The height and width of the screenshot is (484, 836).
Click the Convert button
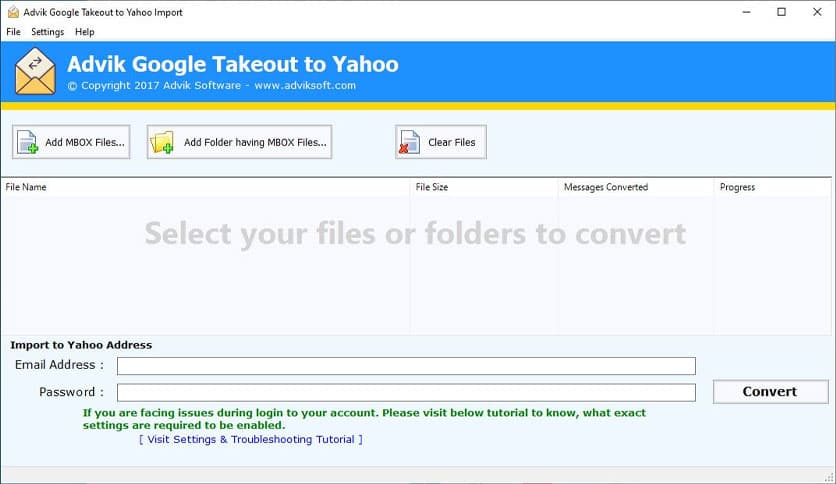[770, 392]
